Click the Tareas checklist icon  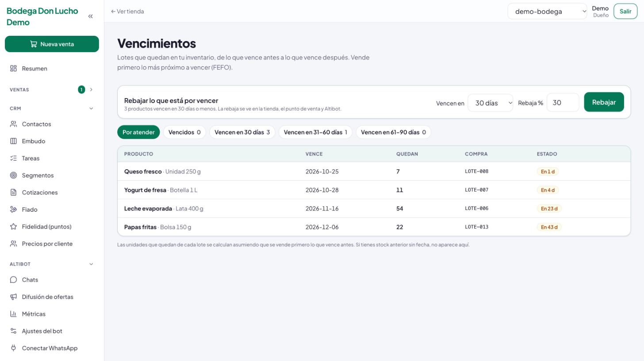pyautogui.click(x=13, y=158)
